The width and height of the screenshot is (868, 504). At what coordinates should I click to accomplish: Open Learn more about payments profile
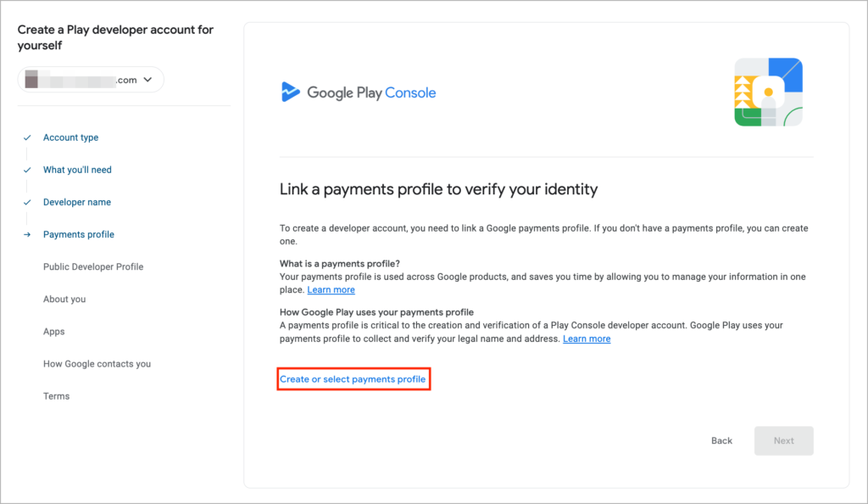pyautogui.click(x=331, y=290)
